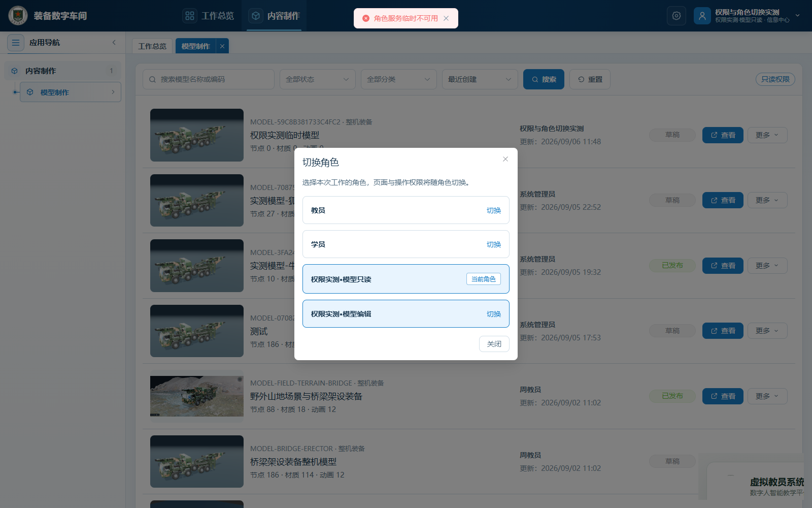This screenshot has width=812, height=508.
Task: Click title 桥梁架设装备整机模型
Action: click(293, 462)
